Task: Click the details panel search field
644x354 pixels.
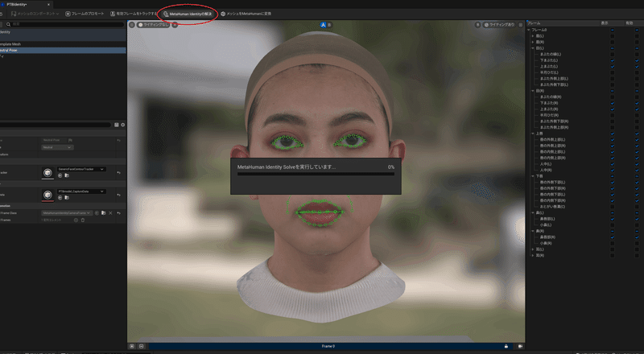Action: click(56, 125)
